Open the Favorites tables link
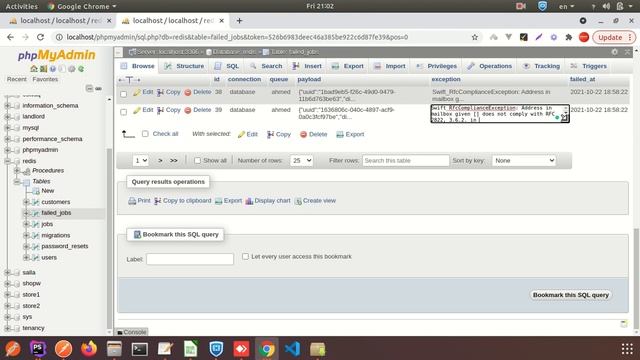The width and height of the screenshot is (640, 360). [45, 79]
